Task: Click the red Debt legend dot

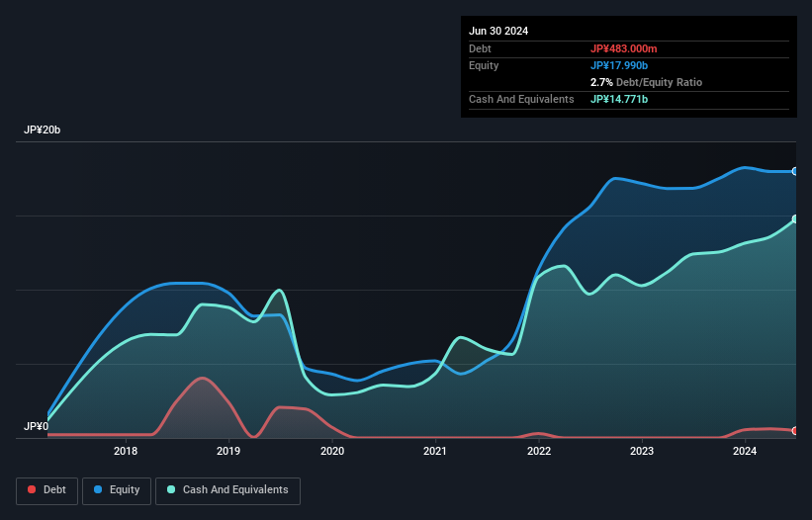Action: [32, 489]
